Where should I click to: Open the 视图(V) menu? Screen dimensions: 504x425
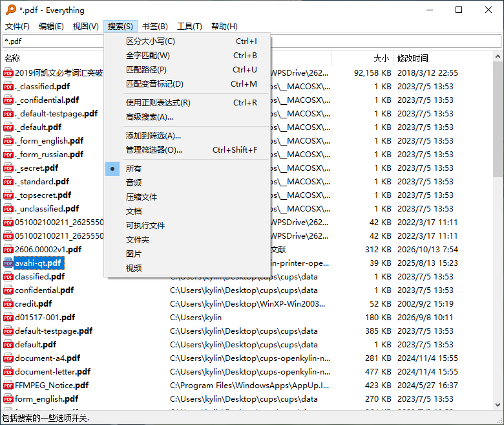tap(85, 27)
